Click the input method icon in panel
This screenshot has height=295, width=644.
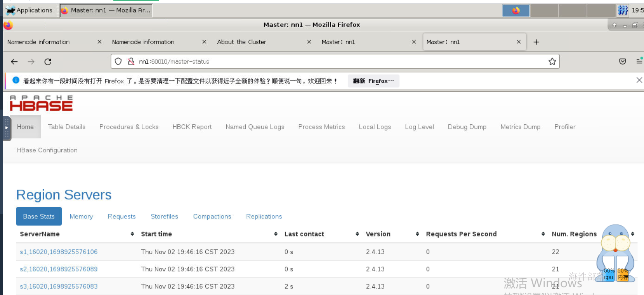click(623, 10)
